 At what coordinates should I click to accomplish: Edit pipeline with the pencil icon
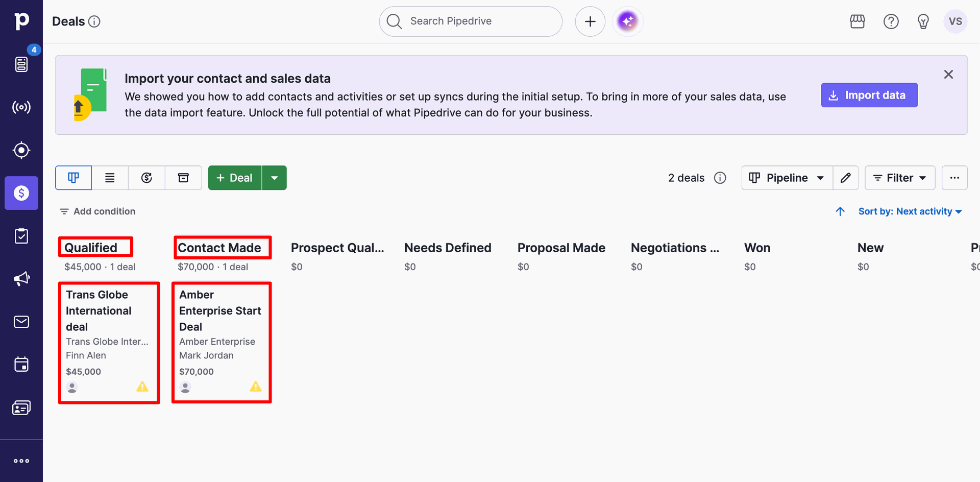846,178
